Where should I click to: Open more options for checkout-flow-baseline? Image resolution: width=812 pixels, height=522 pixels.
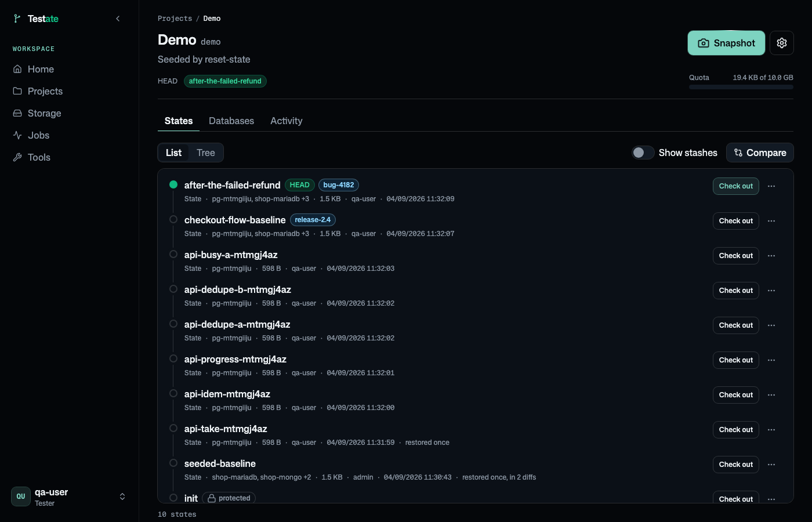point(771,221)
